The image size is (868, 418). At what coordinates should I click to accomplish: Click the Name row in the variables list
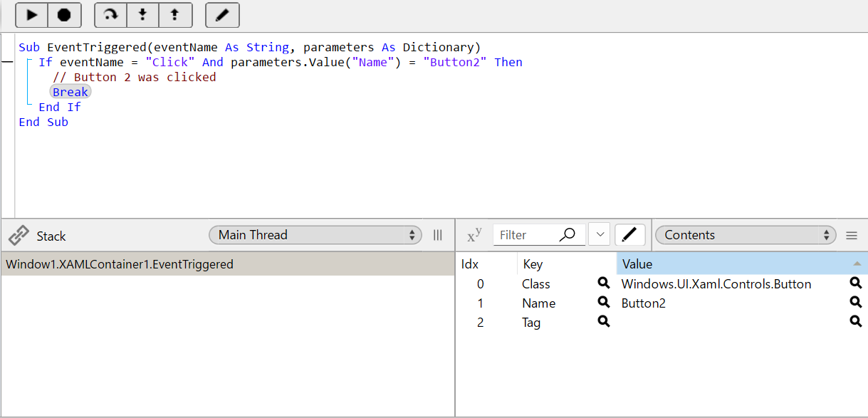tap(539, 303)
